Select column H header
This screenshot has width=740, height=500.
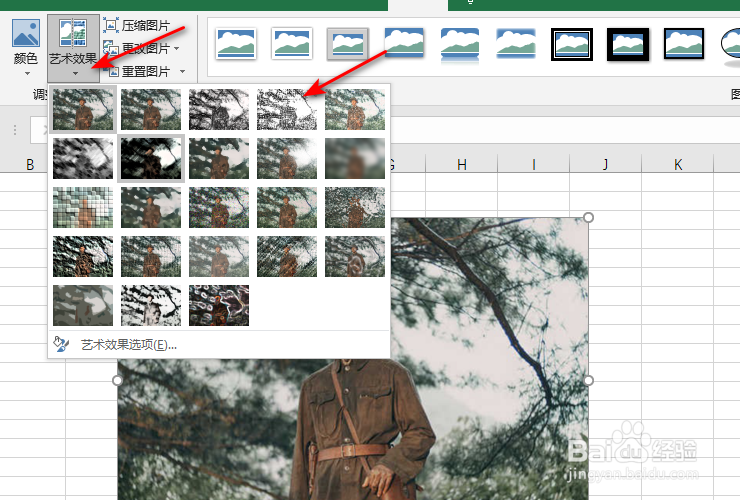click(x=462, y=164)
